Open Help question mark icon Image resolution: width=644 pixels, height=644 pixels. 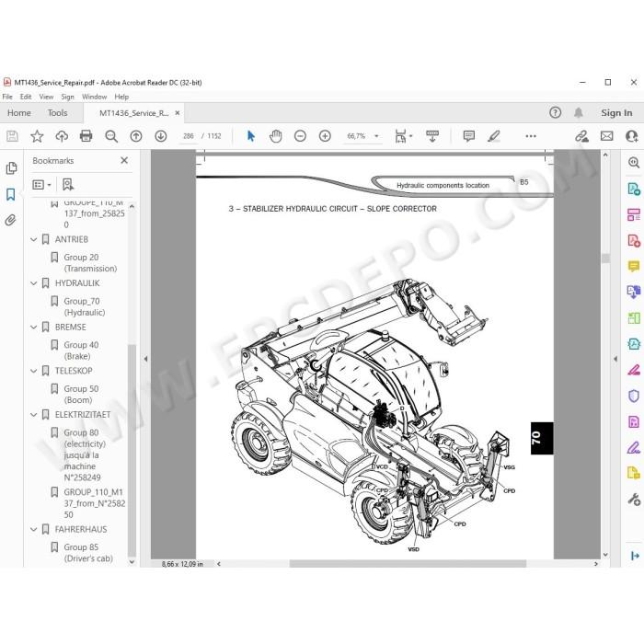coord(555,112)
